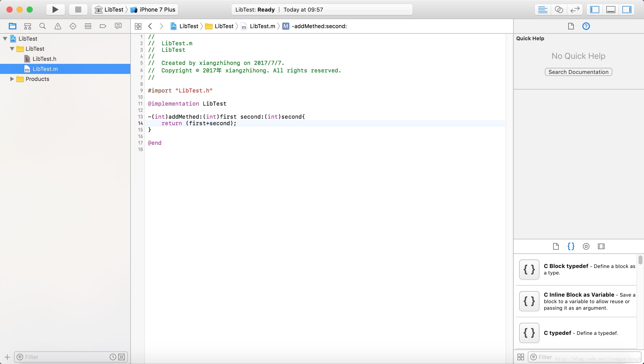The height and width of the screenshot is (364, 644).
Task: Select the Products folder row
Action: (x=65, y=79)
